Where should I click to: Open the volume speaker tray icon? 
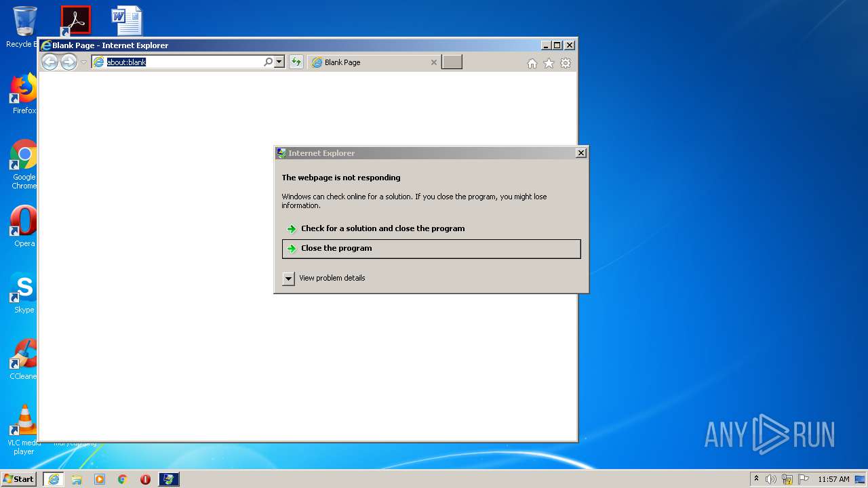(x=771, y=479)
